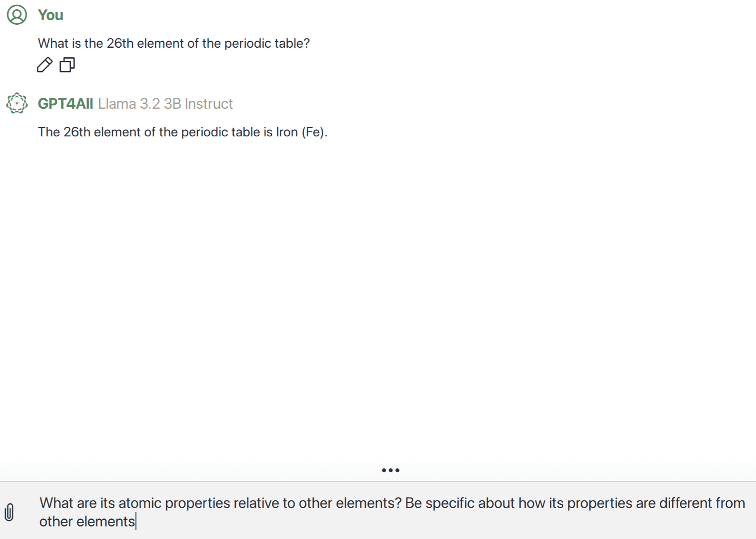
Task: Click the "Llama 3.2 3B Instruct" model label
Action: click(165, 103)
